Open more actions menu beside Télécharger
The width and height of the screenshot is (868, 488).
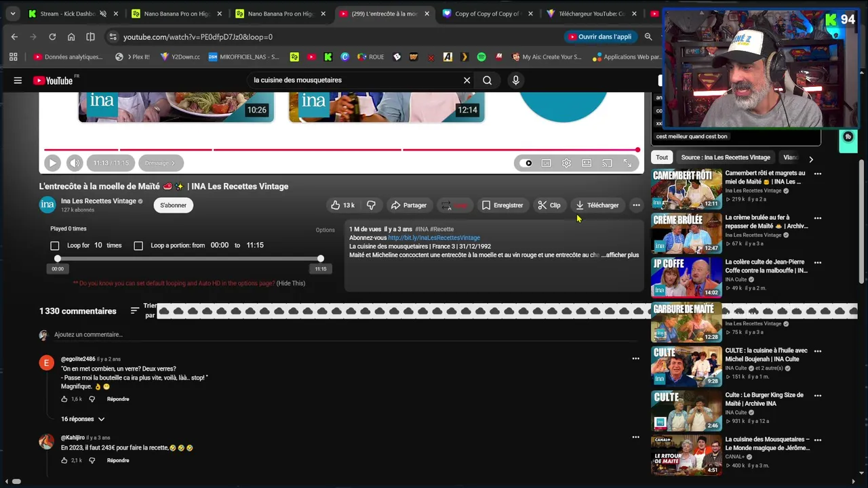[x=636, y=205]
